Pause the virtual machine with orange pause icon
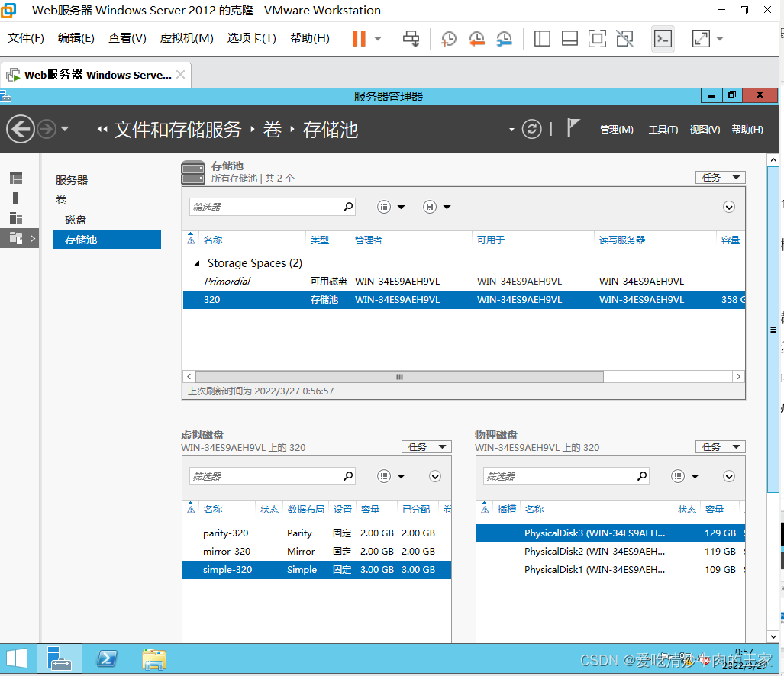Viewport: 784px width, 676px height. coord(359,38)
